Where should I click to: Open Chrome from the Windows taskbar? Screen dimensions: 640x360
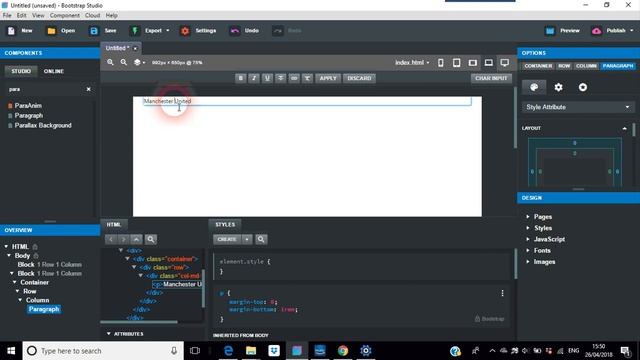(x=343, y=351)
